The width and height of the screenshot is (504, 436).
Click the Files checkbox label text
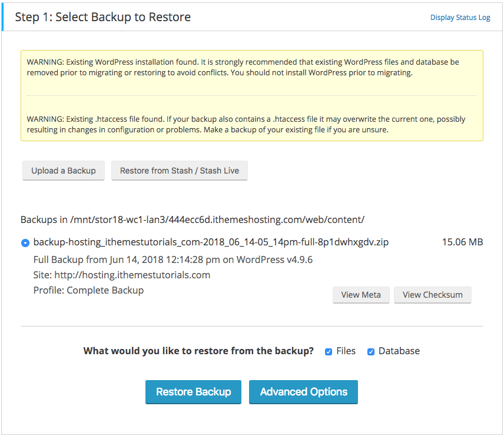(346, 351)
